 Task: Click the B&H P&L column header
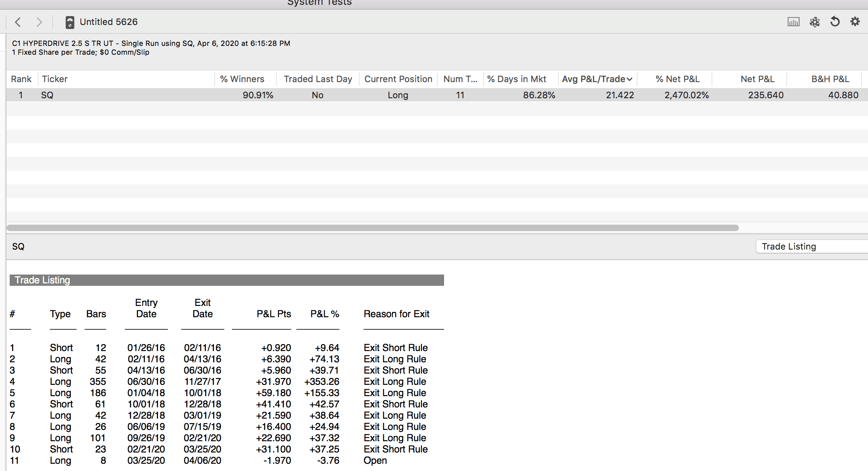coord(830,79)
